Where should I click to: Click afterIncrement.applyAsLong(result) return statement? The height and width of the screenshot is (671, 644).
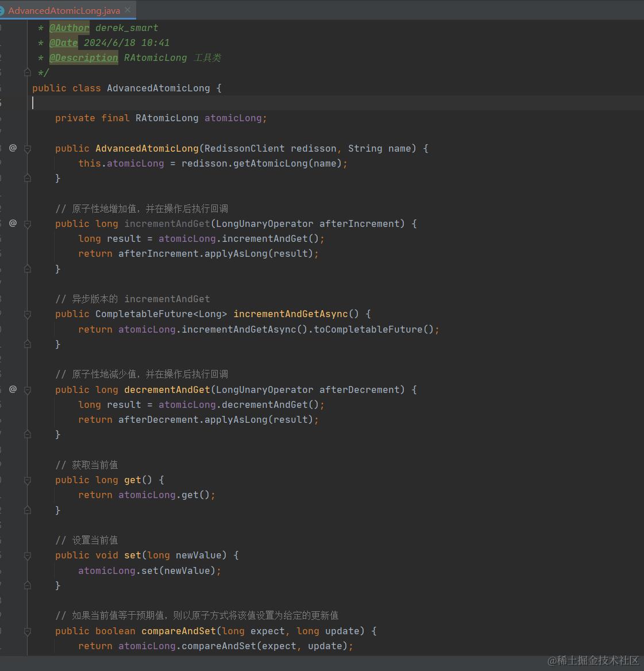pyautogui.click(x=198, y=254)
